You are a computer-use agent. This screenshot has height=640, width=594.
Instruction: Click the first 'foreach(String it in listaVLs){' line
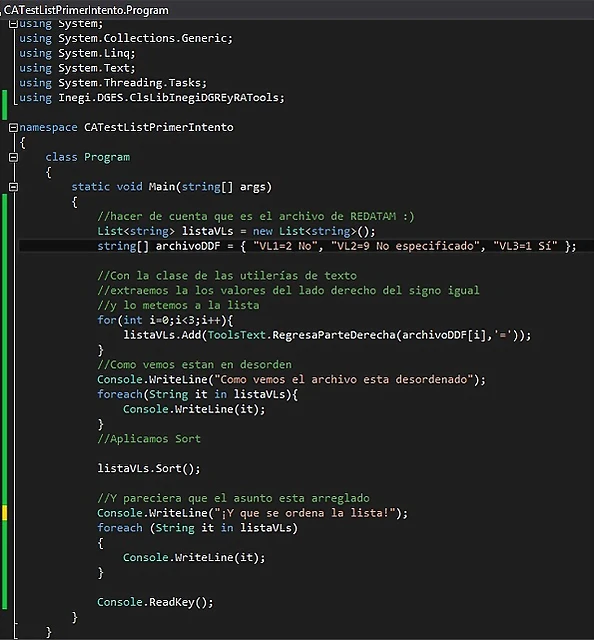click(x=198, y=394)
